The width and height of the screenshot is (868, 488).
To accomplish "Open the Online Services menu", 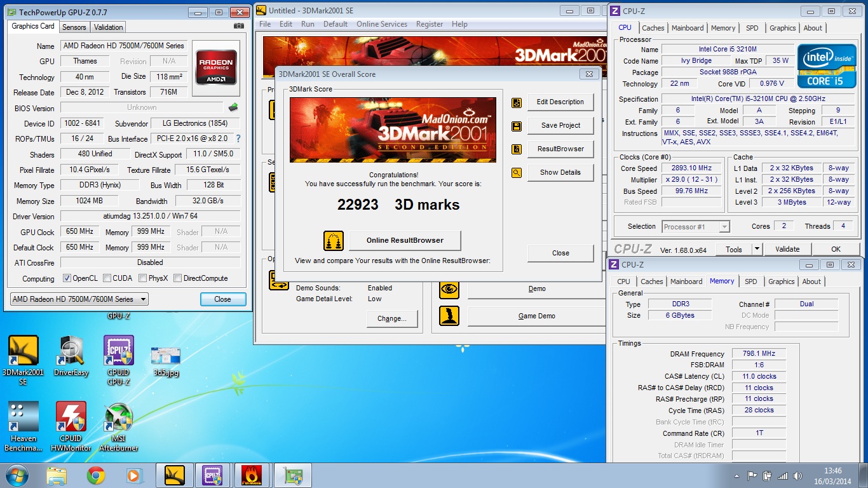I will (x=382, y=24).
